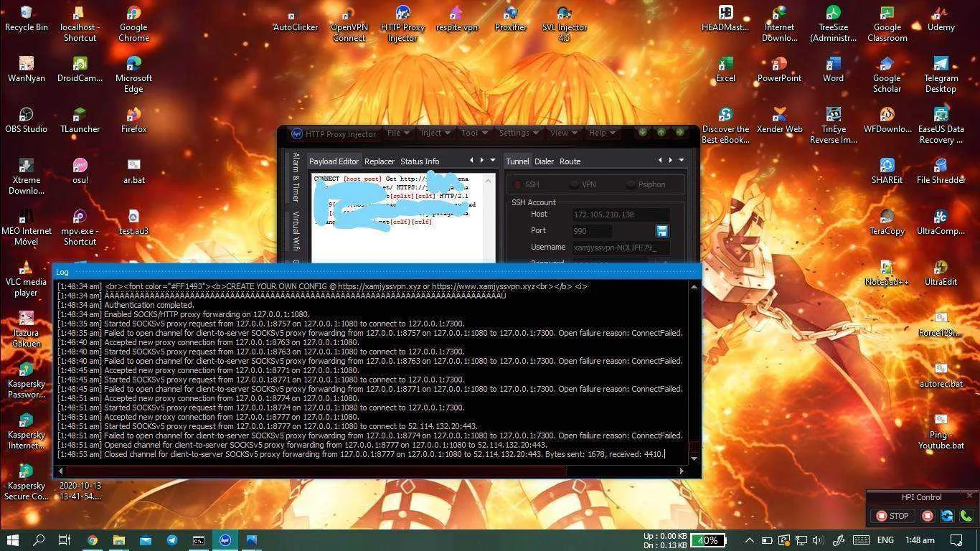Open the Virtual Wifi side tab

tap(296, 230)
